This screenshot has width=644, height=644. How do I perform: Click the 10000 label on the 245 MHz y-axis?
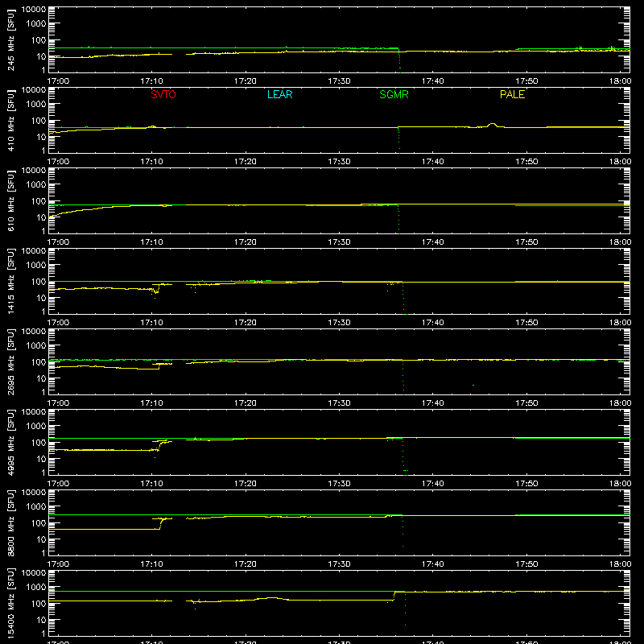click(34, 10)
